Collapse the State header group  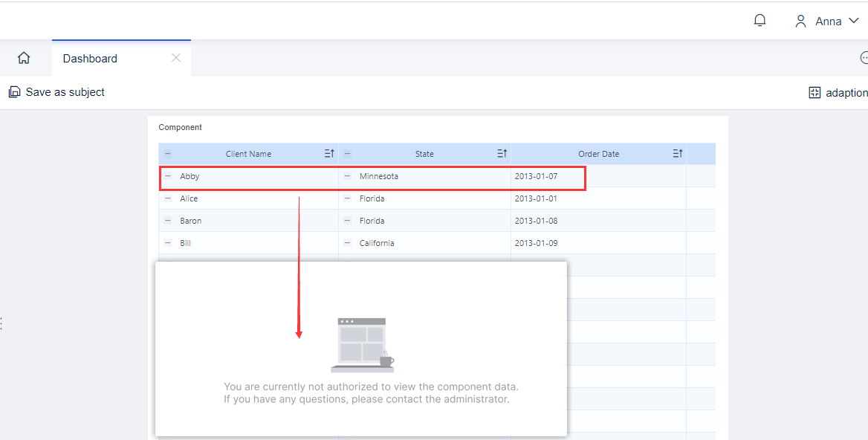[347, 153]
